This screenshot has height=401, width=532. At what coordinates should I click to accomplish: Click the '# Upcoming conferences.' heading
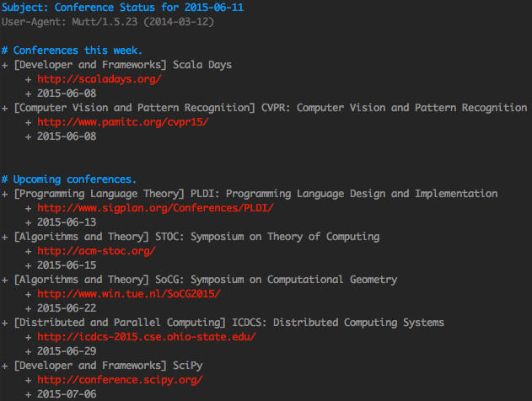(x=69, y=179)
